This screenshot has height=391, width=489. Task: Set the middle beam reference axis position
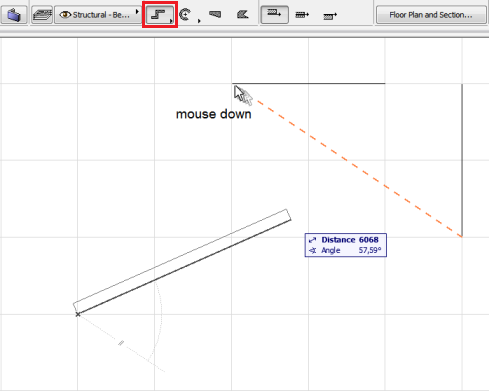point(302,15)
